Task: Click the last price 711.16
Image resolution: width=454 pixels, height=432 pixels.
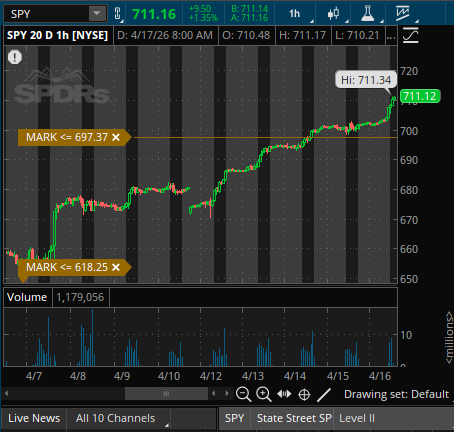Action: click(x=154, y=14)
